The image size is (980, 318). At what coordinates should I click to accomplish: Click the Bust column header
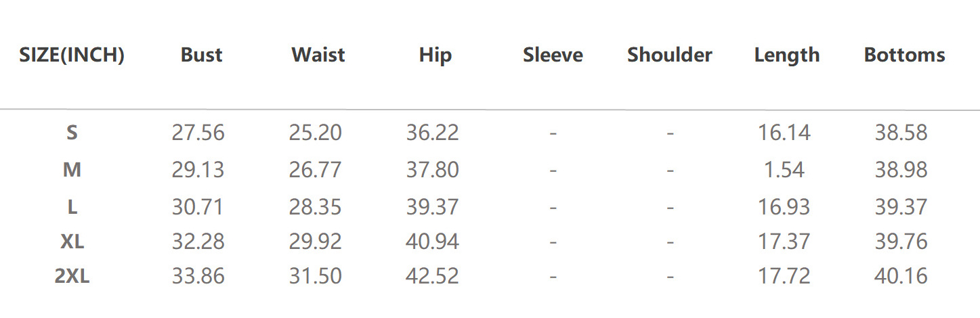(x=201, y=55)
